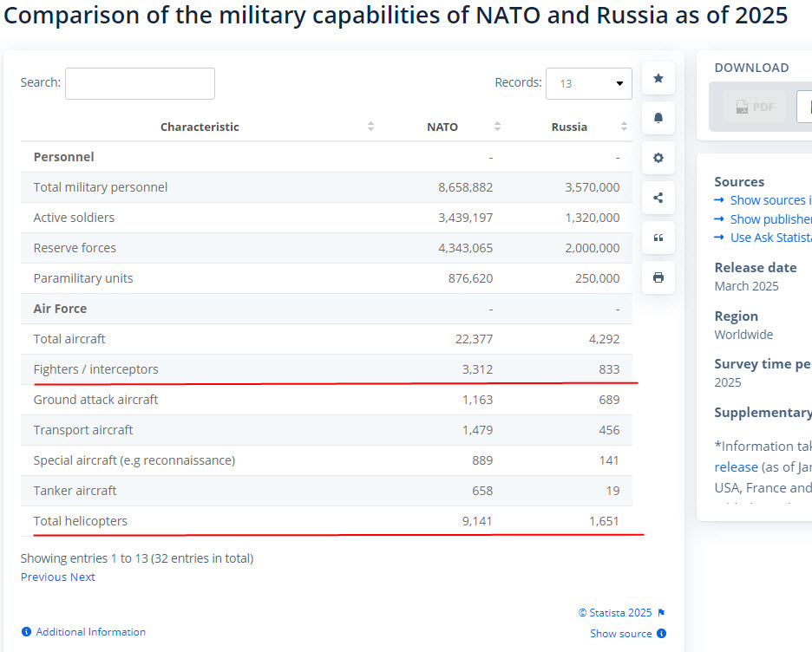Click Use Ask Statista link
Screen dimensions: 812x652
pyautogui.click(x=771, y=238)
